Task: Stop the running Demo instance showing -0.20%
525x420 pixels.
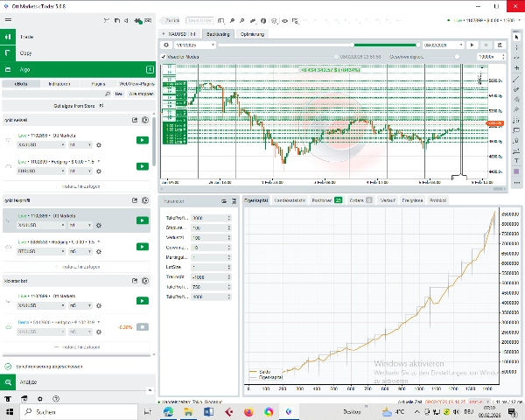Action: coord(143,327)
